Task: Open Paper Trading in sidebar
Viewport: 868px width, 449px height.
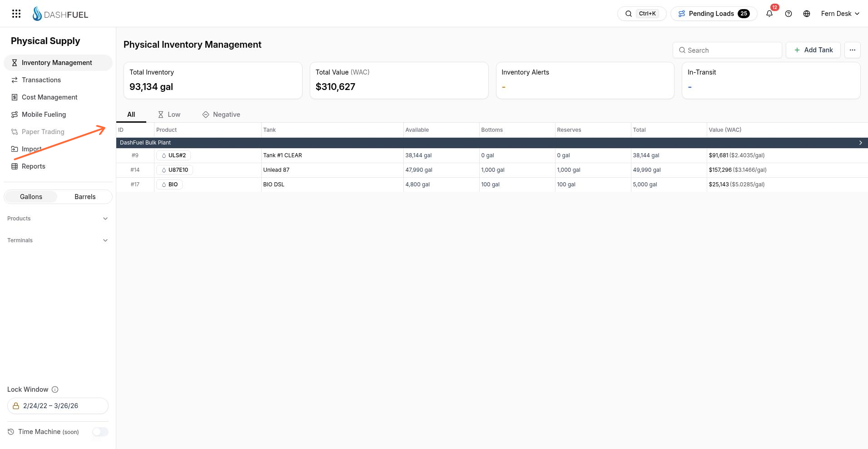Action: (x=58, y=132)
